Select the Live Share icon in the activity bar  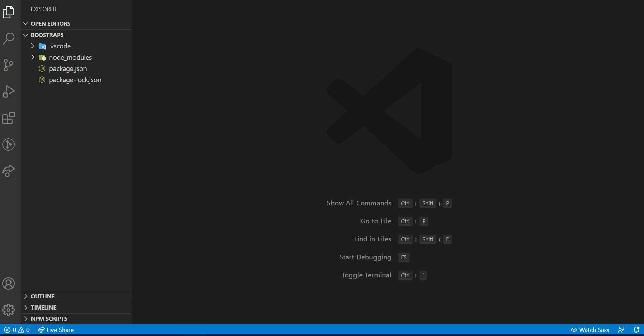(x=8, y=171)
